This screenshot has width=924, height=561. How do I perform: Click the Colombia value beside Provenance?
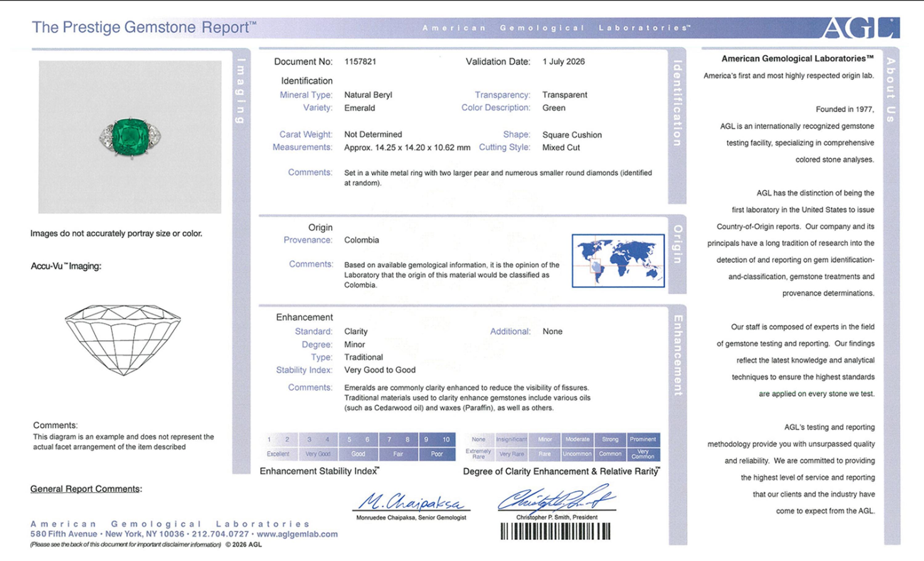point(361,240)
